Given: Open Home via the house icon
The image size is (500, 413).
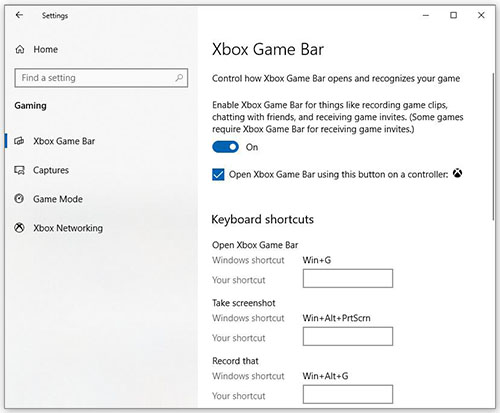Looking at the screenshot, I should tap(20, 50).
